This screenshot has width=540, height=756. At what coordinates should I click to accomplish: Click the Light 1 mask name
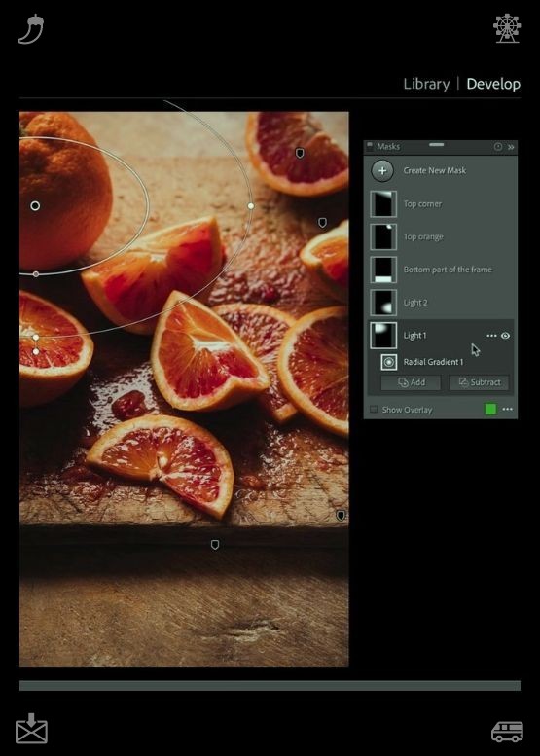414,335
